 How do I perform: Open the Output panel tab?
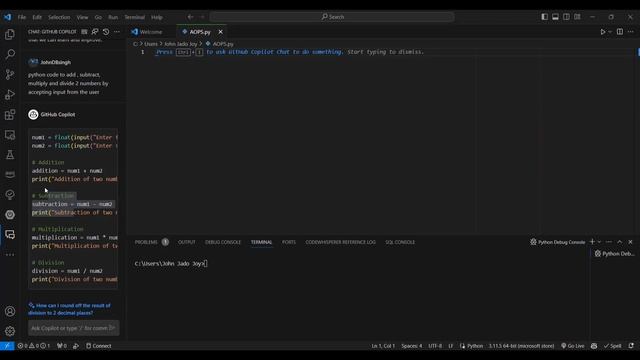(x=187, y=242)
